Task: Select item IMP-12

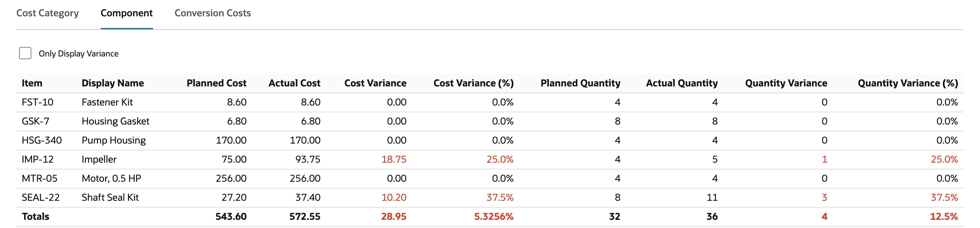Action: pyautogui.click(x=38, y=159)
